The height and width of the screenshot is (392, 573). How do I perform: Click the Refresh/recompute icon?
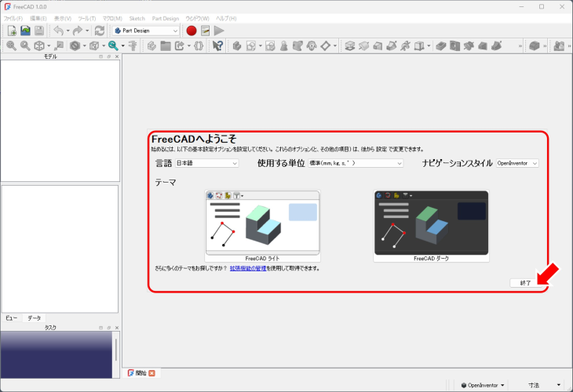99,31
